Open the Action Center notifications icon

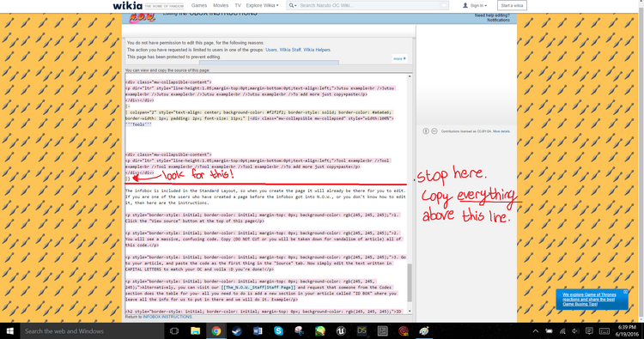(x=589, y=331)
